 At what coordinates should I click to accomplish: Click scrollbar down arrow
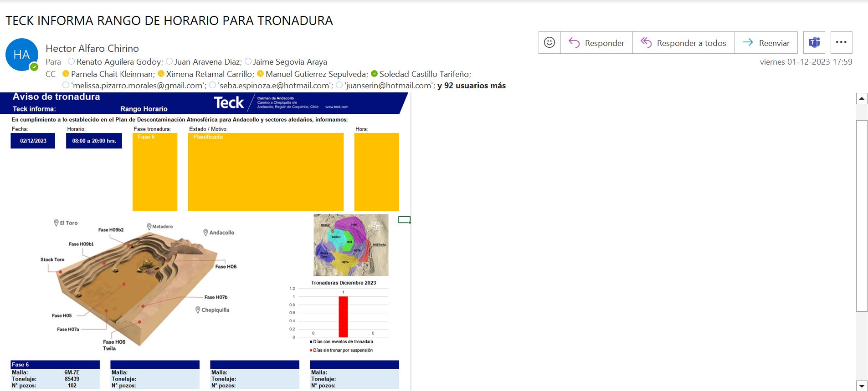point(862,386)
